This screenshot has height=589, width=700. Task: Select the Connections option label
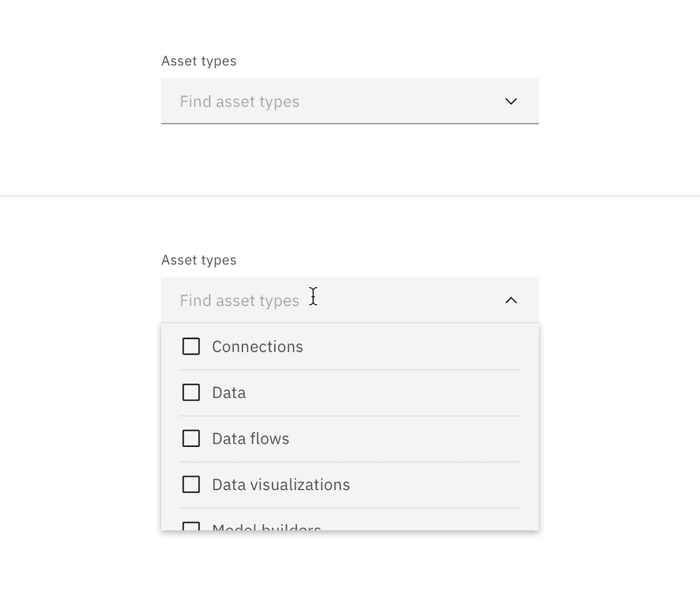point(257,347)
